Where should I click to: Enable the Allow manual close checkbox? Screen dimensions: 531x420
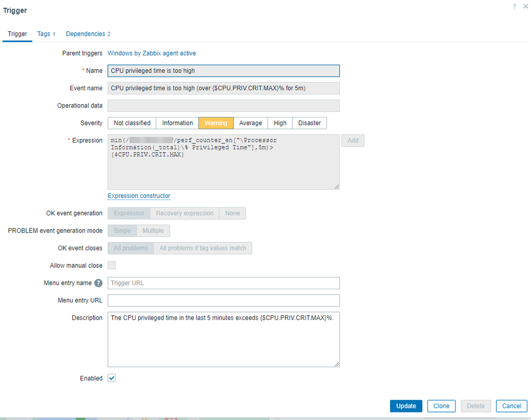pos(112,265)
